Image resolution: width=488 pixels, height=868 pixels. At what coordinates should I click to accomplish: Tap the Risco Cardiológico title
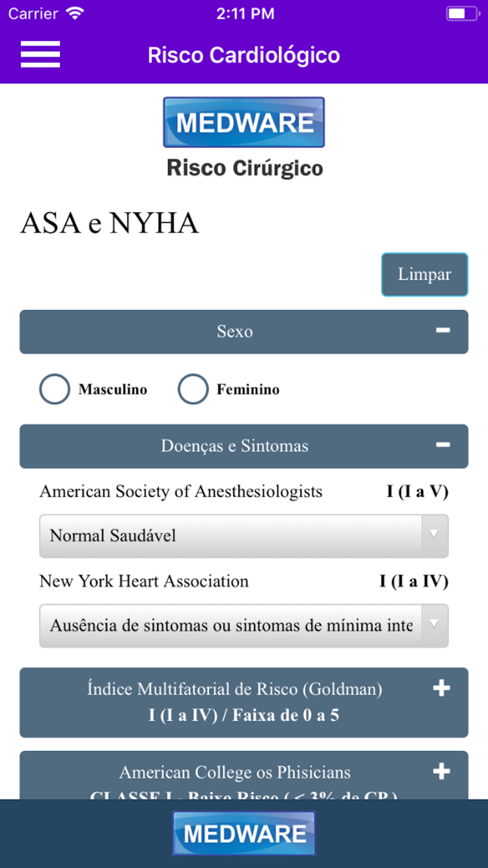coord(244,54)
